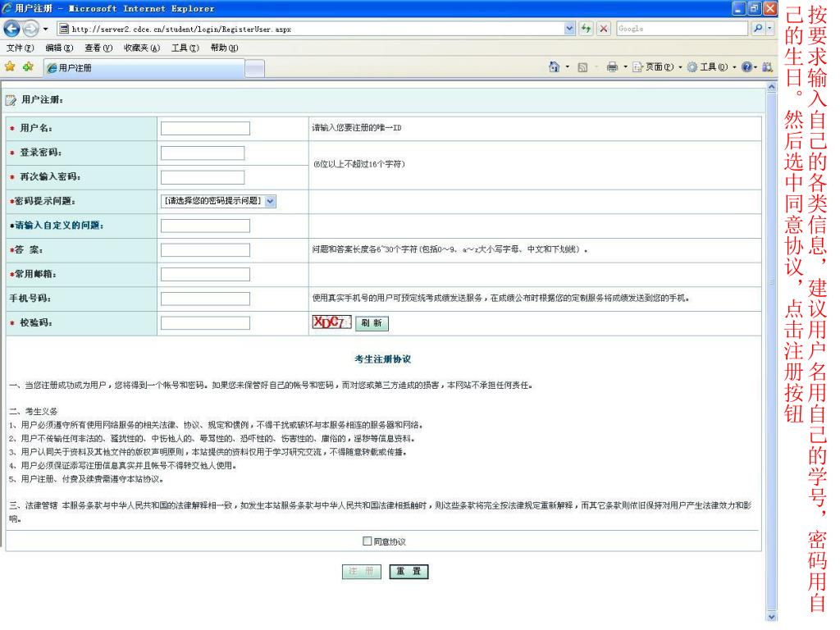Click the 刷新 captcha refresh button
The image size is (840, 630).
click(372, 323)
